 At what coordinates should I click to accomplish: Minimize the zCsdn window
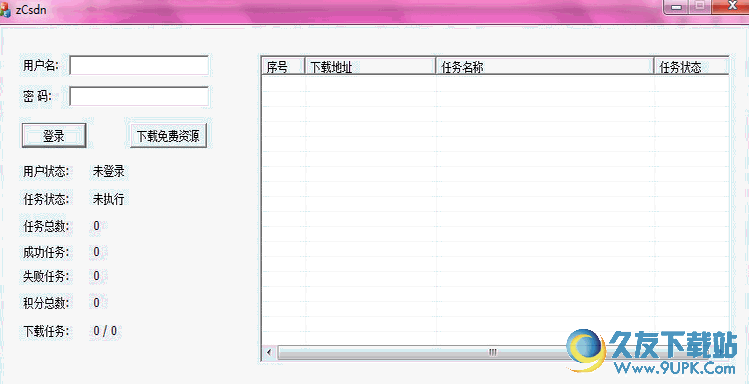pos(676,7)
